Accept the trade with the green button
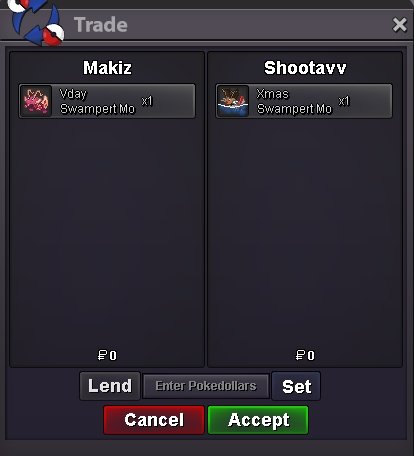The height and width of the screenshot is (456, 414). [x=258, y=420]
